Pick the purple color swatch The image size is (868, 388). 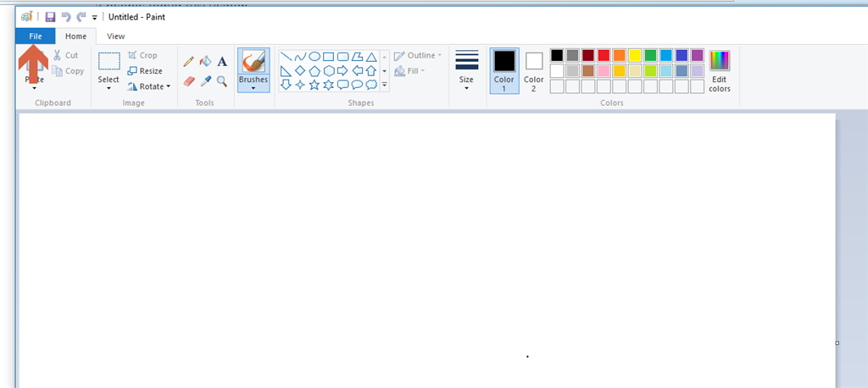(x=697, y=55)
